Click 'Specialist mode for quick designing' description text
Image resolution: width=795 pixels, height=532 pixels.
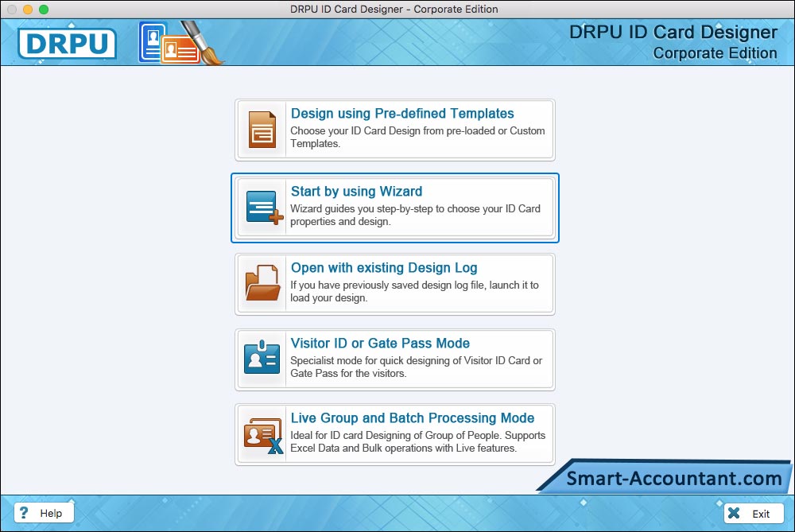click(417, 367)
